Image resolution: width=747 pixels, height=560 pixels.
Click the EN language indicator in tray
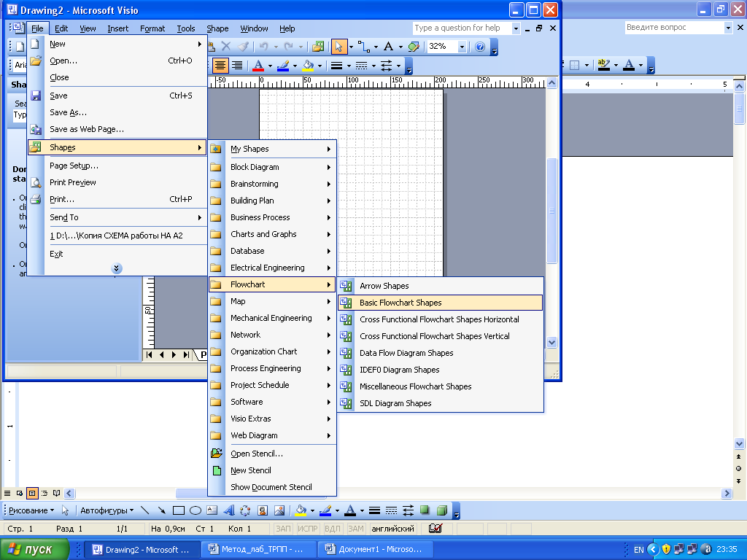[638, 550]
